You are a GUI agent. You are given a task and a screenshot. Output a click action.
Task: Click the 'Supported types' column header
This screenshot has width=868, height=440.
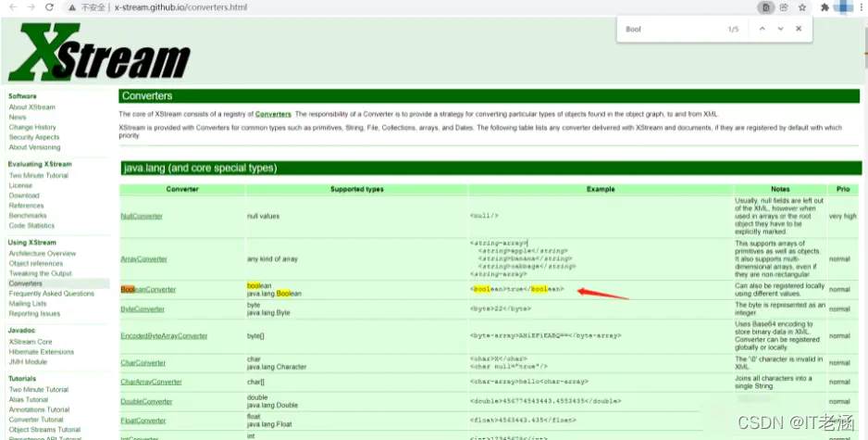coord(357,189)
